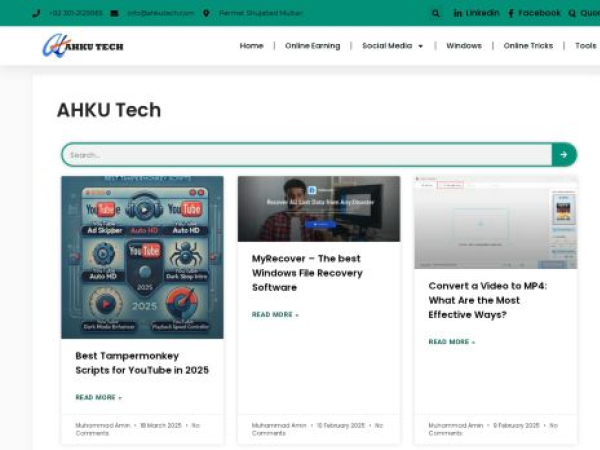Submit search with green arrow button

(x=564, y=155)
